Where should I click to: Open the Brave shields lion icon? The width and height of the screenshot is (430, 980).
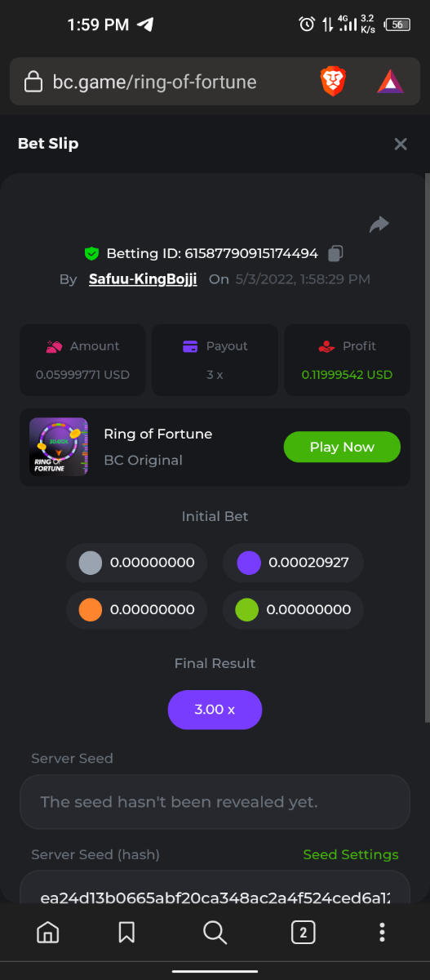(333, 82)
